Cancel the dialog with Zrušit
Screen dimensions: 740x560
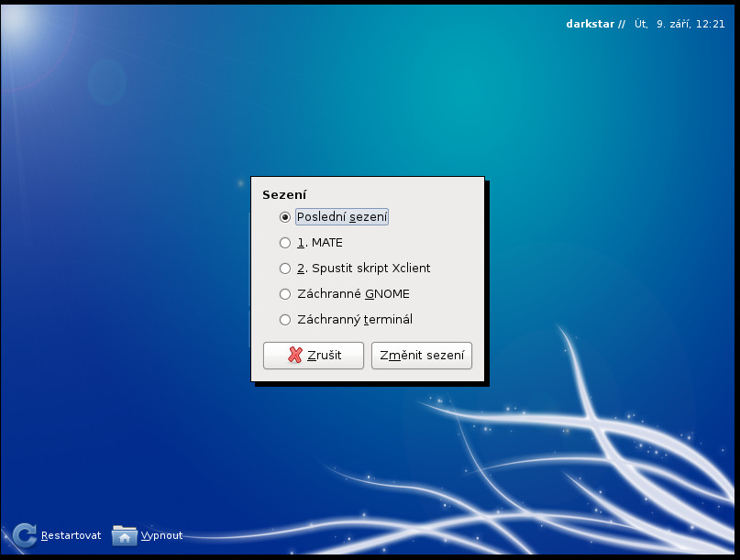coord(314,356)
